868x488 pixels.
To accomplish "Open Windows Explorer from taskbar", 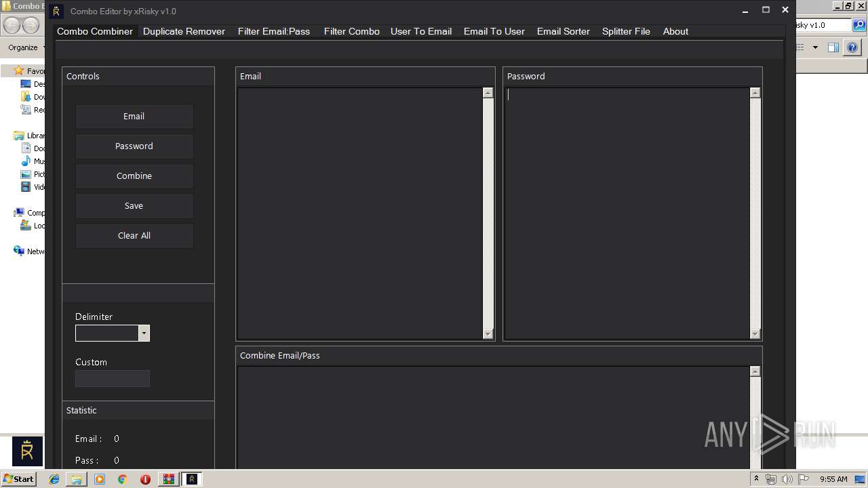I will click(77, 479).
